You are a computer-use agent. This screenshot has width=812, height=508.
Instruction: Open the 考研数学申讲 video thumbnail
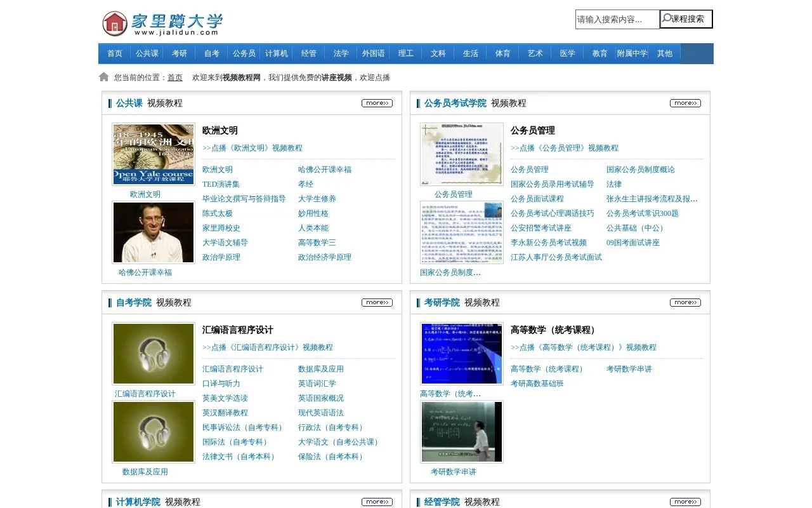[x=461, y=431]
